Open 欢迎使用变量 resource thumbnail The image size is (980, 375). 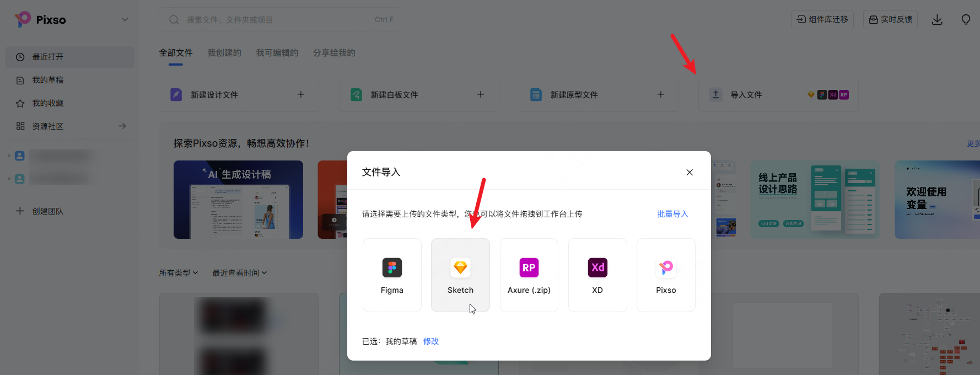(x=937, y=200)
